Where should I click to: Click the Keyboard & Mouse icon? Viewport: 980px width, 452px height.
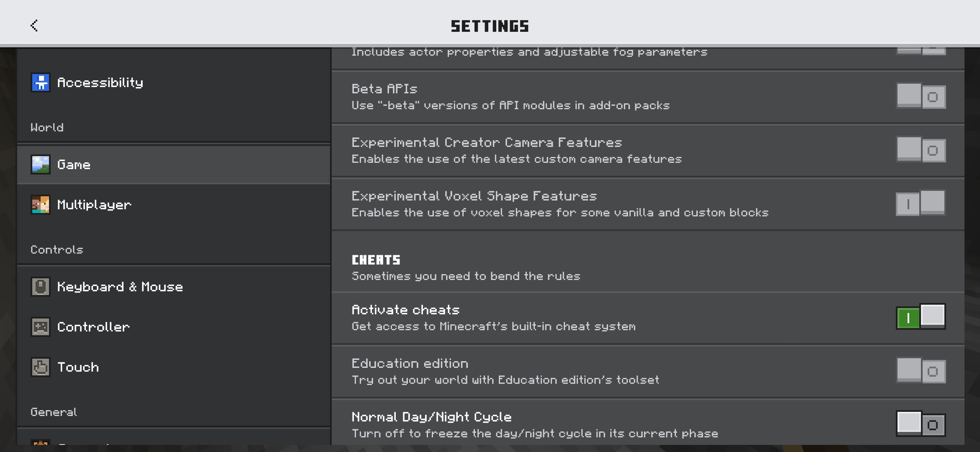pos(41,287)
